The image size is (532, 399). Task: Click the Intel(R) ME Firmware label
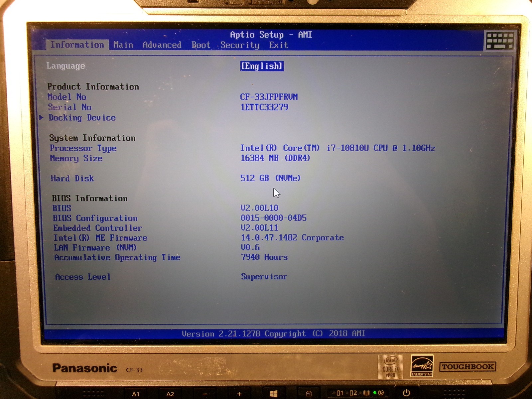point(100,238)
